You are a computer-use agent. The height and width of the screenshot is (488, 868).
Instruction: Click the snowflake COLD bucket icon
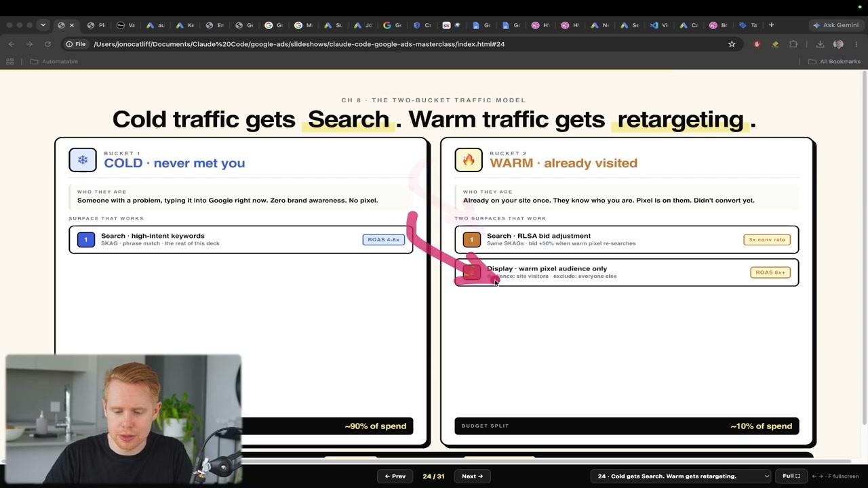[83, 160]
